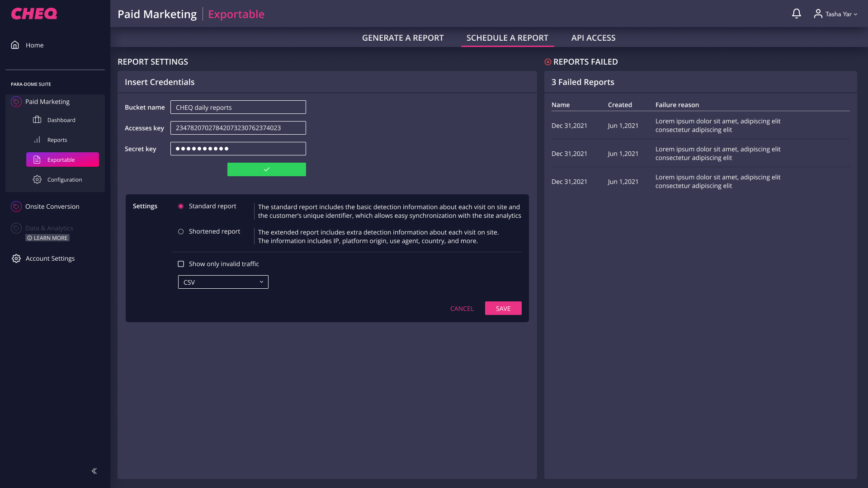This screenshot has width=868, height=488.
Task: Click the Accesses key input field
Action: (x=238, y=128)
